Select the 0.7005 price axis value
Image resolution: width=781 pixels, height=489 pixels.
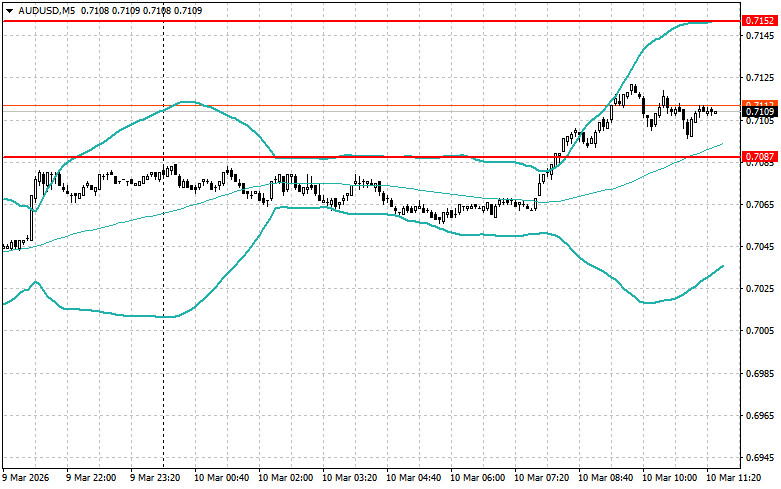click(760, 331)
